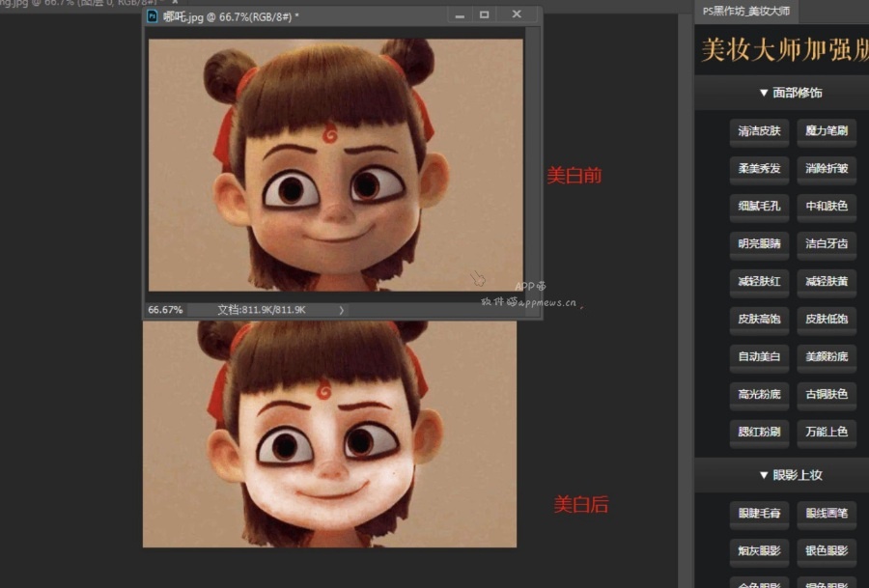Click the Ps icon in 哪吒.jpg title bar
Image resolution: width=869 pixels, height=588 pixels.
coord(153,16)
